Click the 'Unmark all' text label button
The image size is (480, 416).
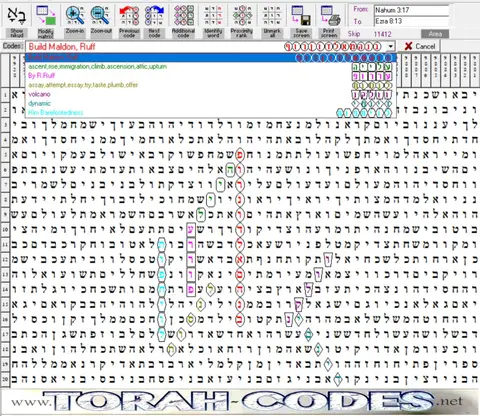(x=272, y=33)
